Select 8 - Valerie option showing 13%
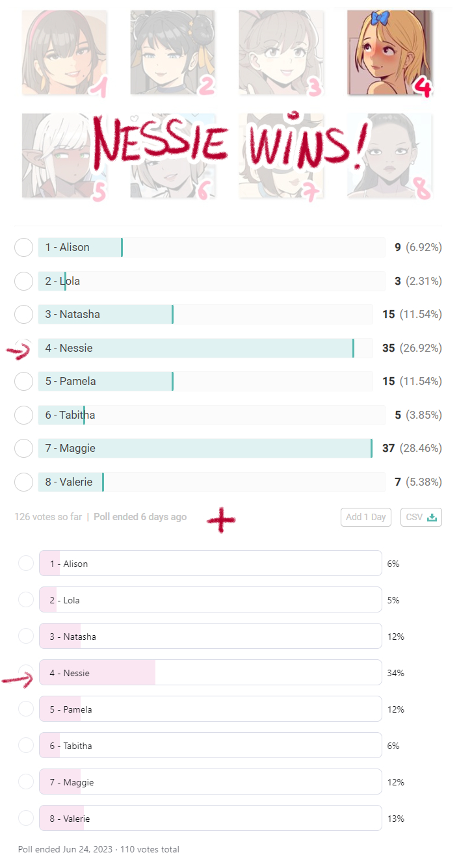The image size is (459, 868). tap(210, 818)
